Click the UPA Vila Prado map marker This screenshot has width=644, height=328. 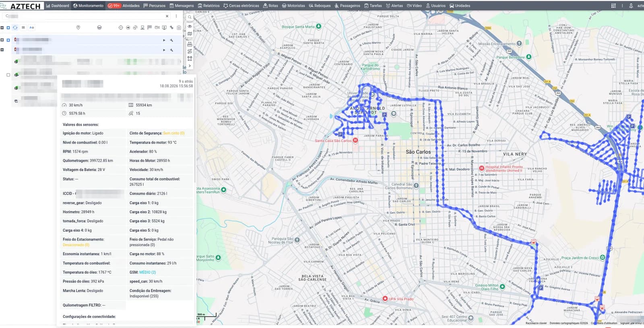coord(385,299)
